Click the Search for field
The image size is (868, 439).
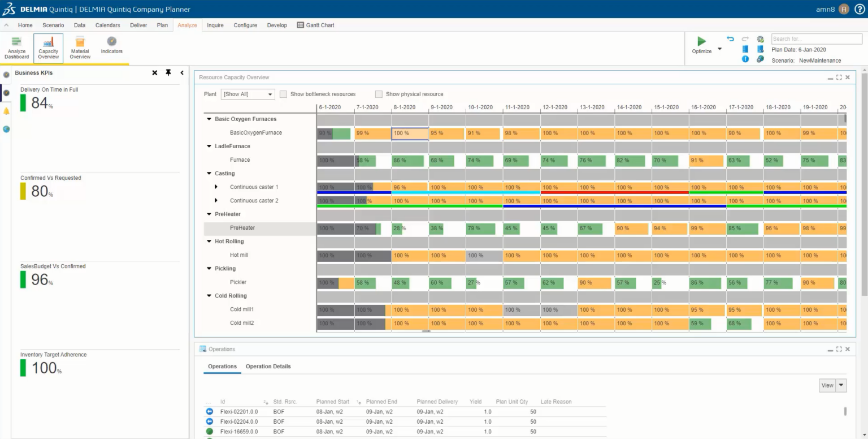pyautogui.click(x=815, y=38)
